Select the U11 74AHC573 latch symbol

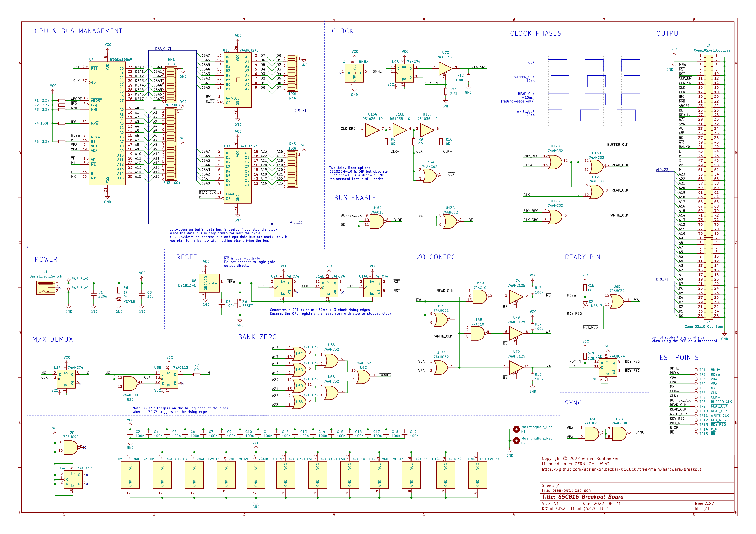pyautogui.click(x=237, y=176)
